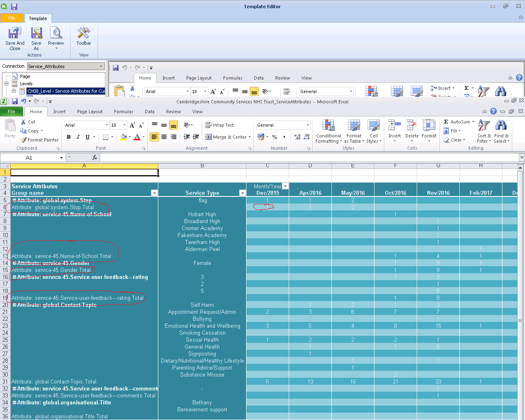Collapse the service-45.Gender attribute group

tap(14, 263)
